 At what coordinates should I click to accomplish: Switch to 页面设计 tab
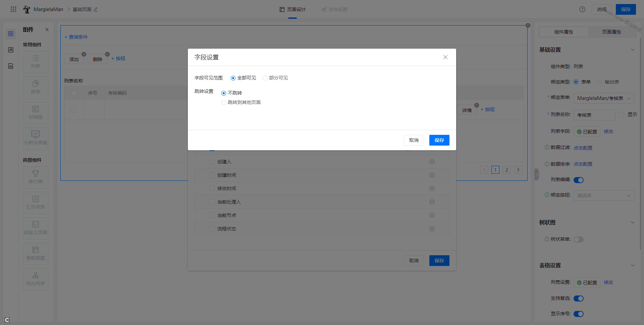[292, 9]
